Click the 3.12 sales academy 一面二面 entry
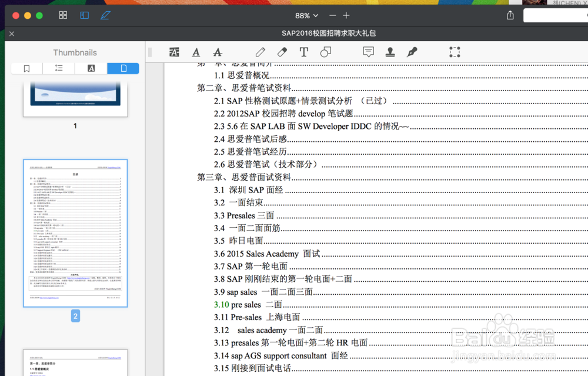588x376 pixels. point(269,331)
